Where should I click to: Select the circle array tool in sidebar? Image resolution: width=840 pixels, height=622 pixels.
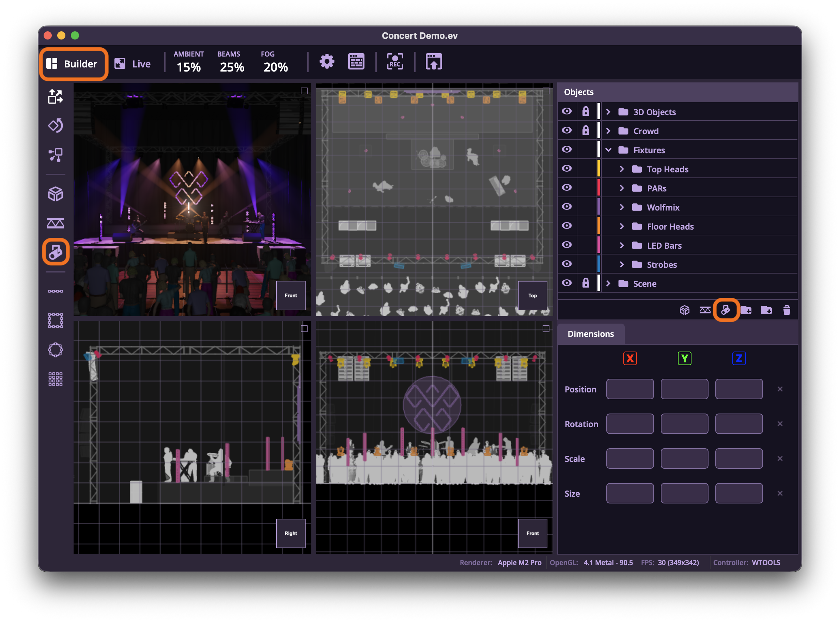point(55,350)
